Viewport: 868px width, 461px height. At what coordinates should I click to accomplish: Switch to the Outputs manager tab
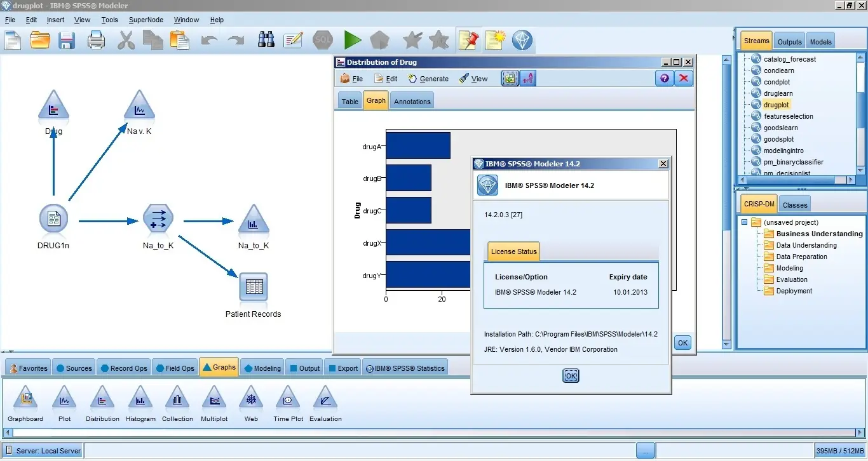pyautogui.click(x=790, y=42)
